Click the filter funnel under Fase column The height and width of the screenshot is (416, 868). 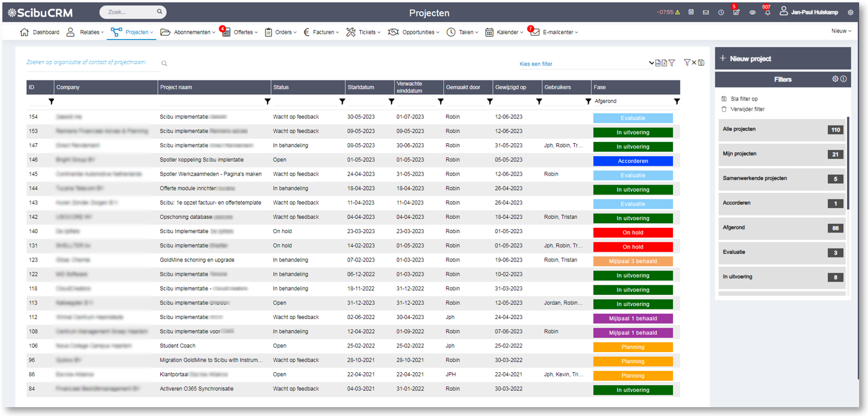pyautogui.click(x=676, y=102)
